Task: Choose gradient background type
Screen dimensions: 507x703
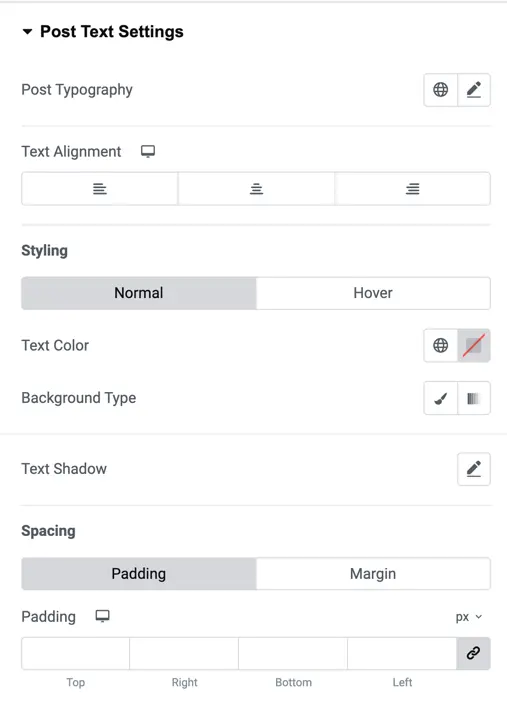Action: pos(474,398)
